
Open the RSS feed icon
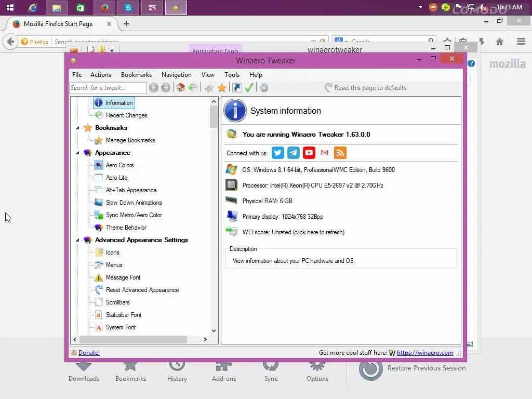(340, 153)
